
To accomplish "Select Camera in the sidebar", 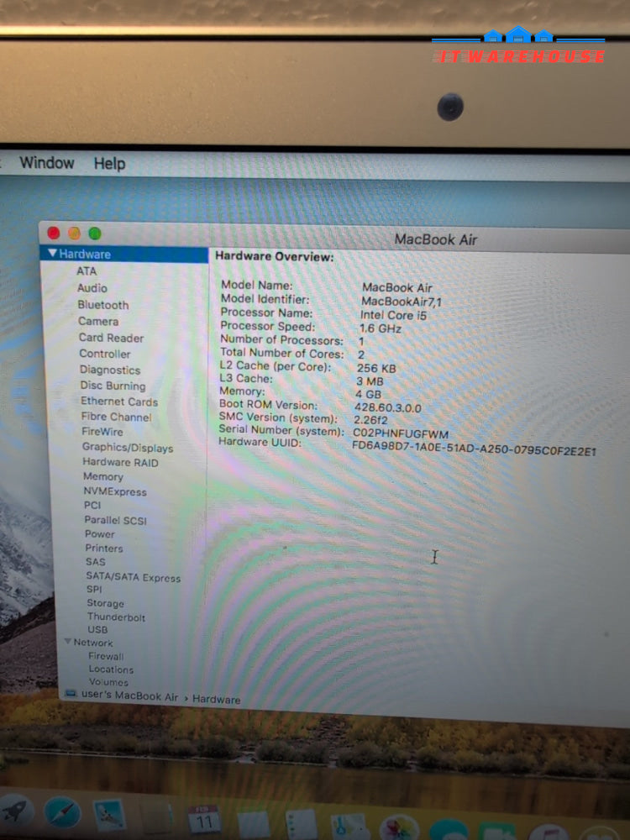I will [x=98, y=321].
